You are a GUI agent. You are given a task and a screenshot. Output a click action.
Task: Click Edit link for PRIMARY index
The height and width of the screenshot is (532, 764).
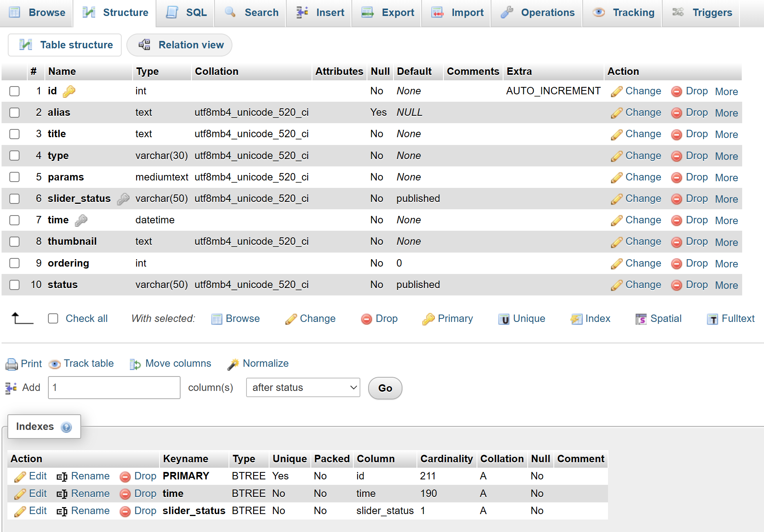pos(37,476)
